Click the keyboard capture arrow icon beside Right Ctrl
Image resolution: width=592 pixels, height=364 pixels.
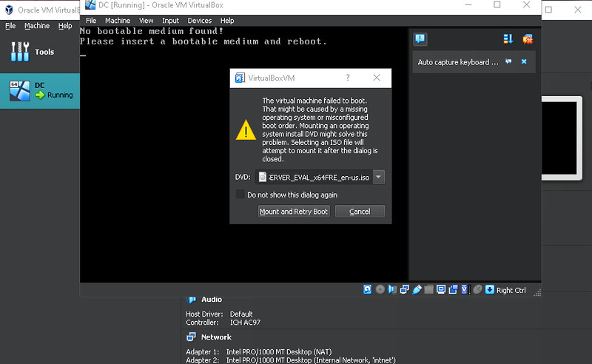point(490,289)
